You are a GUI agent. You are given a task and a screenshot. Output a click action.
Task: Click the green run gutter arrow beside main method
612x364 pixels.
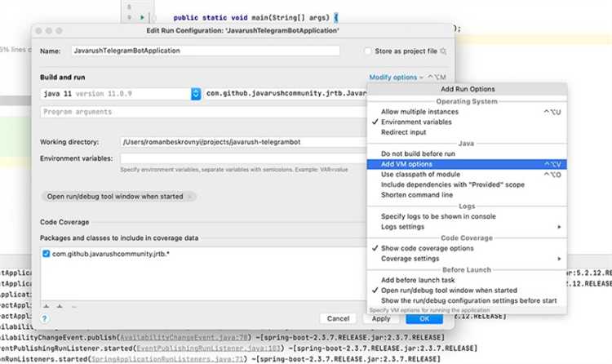[142, 18]
